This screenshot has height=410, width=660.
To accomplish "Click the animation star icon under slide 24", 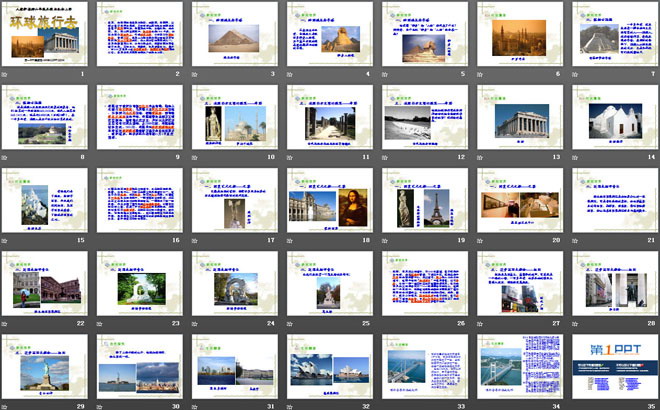I will tap(194, 324).
